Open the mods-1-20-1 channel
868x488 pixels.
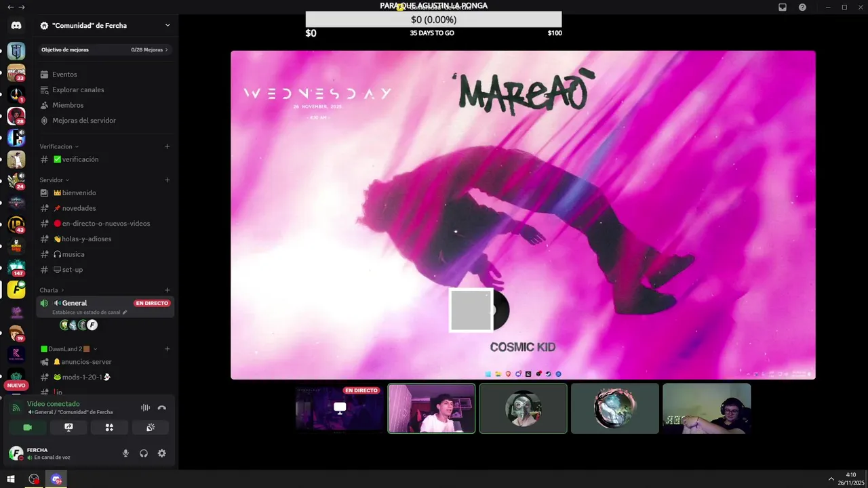click(x=104, y=378)
